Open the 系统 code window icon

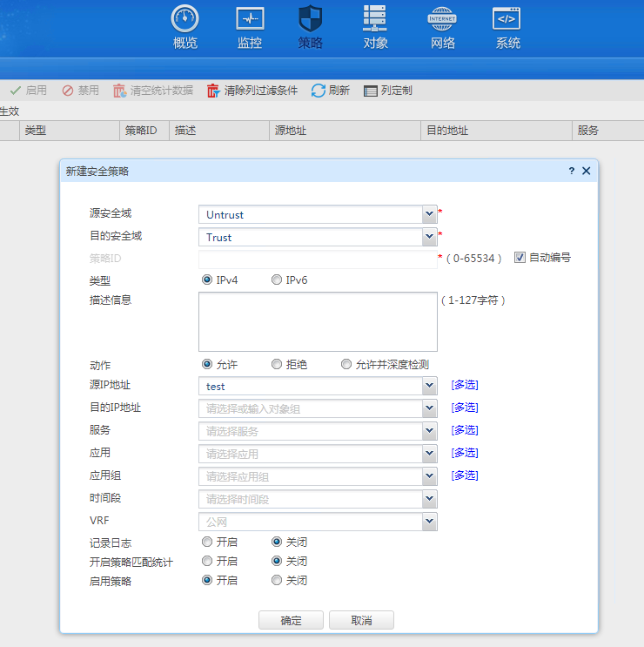(x=506, y=18)
